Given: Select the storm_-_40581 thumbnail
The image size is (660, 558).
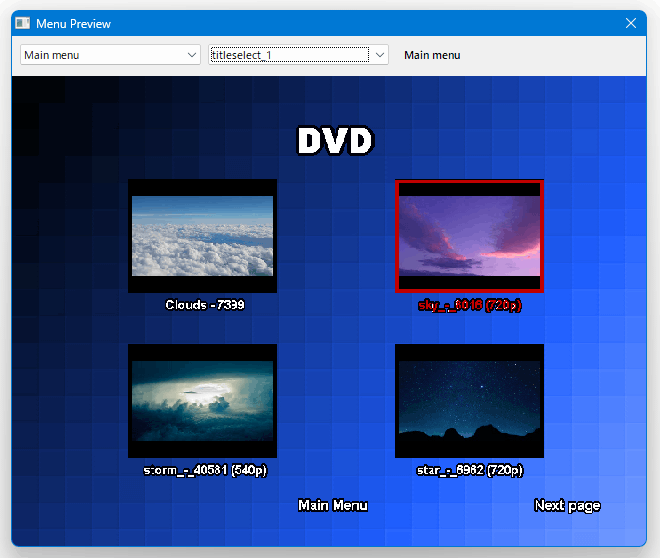Looking at the screenshot, I should 202,401.
